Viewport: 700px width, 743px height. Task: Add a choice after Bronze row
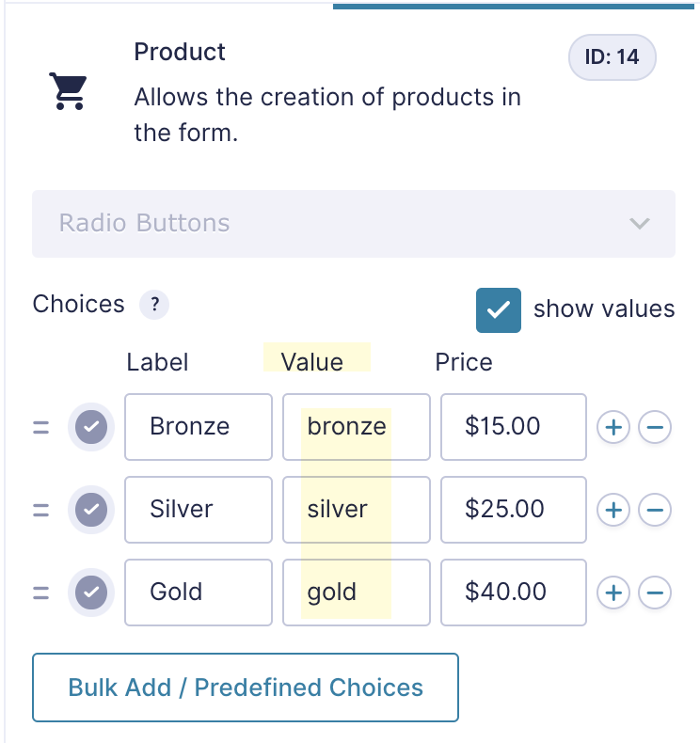613,427
